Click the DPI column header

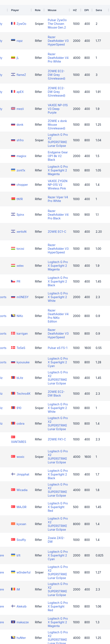86,10
